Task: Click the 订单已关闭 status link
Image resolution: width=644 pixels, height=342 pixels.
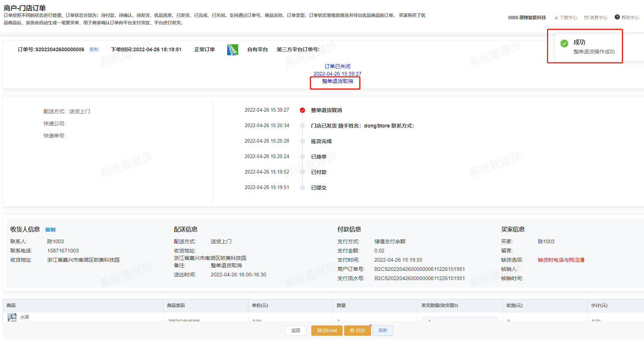Action: click(337, 66)
